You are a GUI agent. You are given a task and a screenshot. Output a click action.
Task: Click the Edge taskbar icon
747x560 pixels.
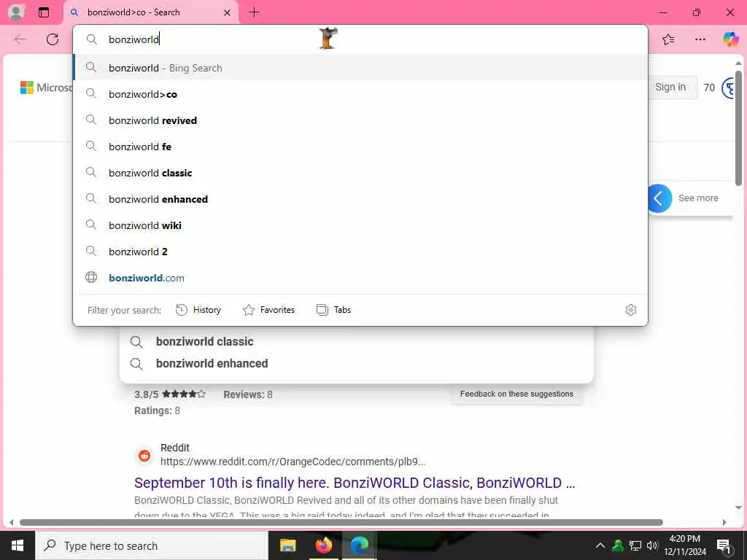[x=359, y=545]
